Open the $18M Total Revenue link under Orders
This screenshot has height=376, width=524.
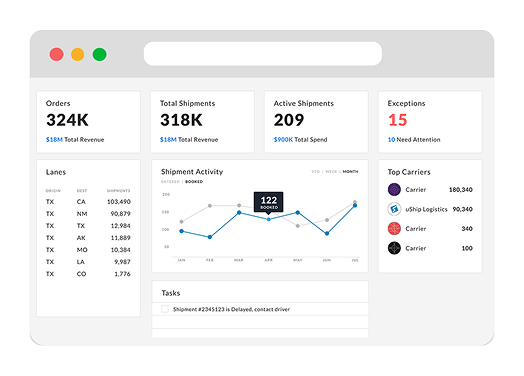(x=54, y=140)
